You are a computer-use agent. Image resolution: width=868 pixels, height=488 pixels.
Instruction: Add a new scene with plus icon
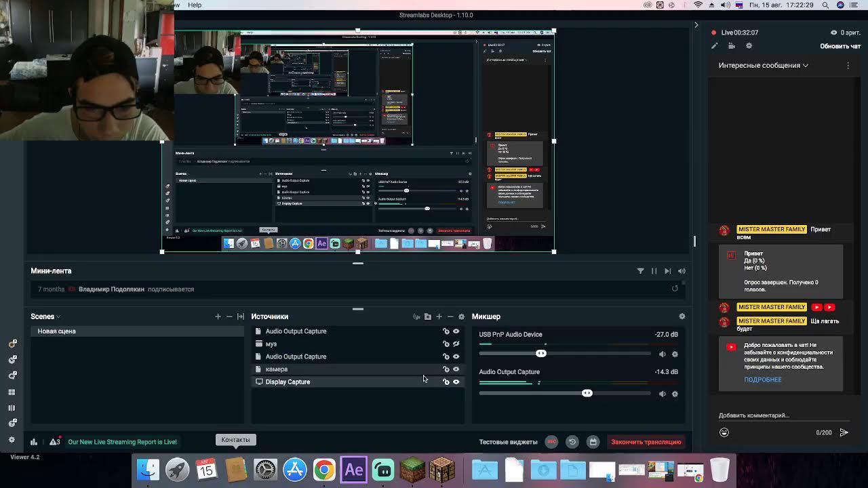click(x=218, y=317)
